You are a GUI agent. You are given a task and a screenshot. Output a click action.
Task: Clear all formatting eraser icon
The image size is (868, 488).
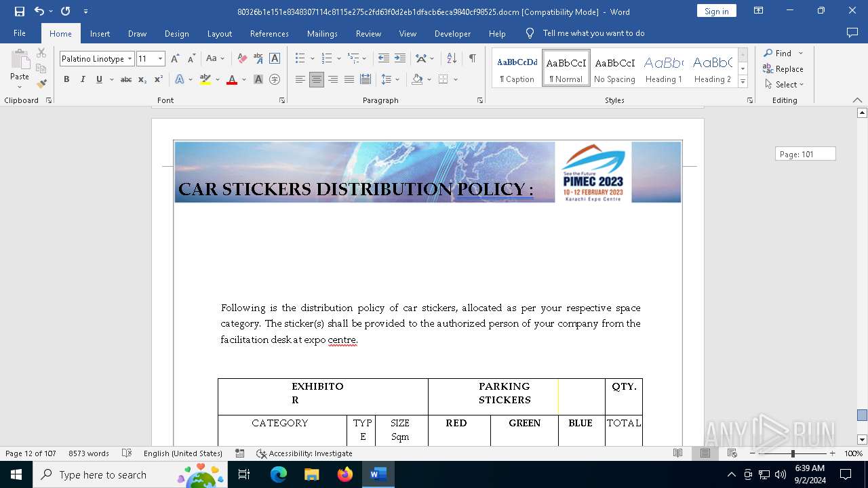[242, 59]
